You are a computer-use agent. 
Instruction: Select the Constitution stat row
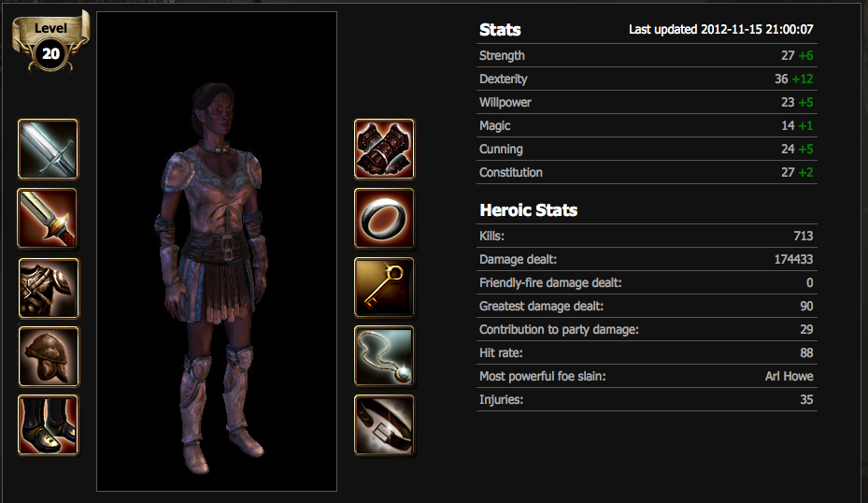click(647, 172)
